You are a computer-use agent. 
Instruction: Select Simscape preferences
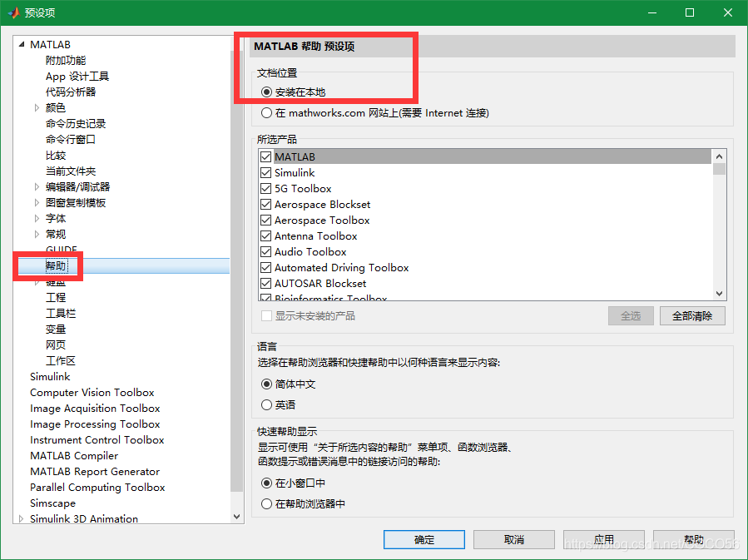coord(53,503)
